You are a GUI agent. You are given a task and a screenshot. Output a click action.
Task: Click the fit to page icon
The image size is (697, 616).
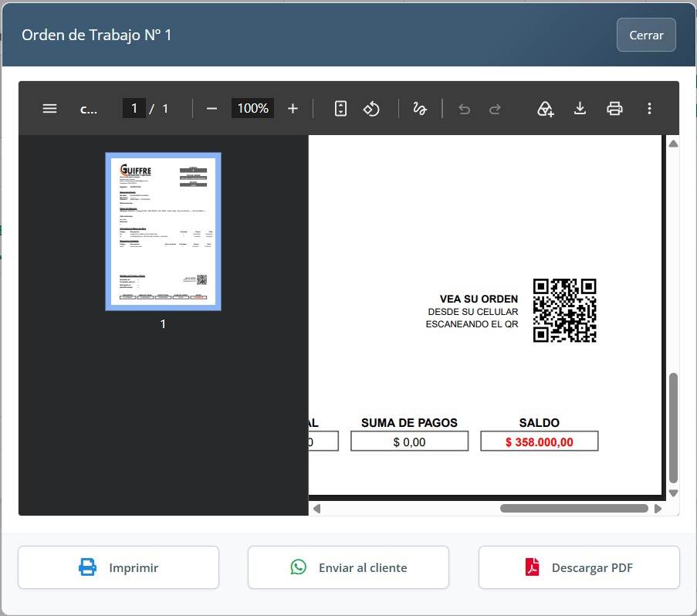pyautogui.click(x=340, y=108)
